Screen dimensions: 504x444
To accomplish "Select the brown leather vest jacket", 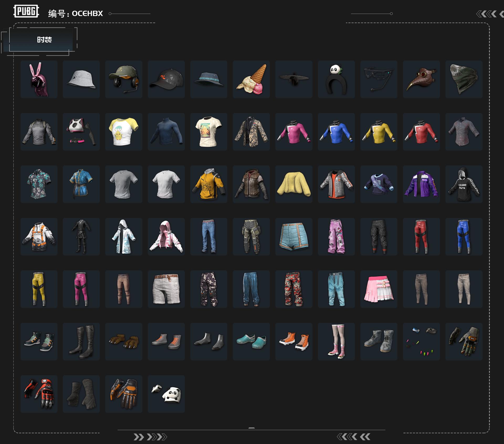I will tap(251, 184).
